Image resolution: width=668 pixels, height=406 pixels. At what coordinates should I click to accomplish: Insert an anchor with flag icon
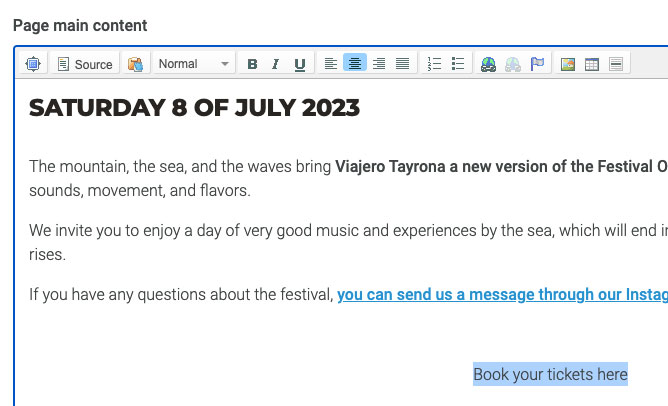pos(537,64)
